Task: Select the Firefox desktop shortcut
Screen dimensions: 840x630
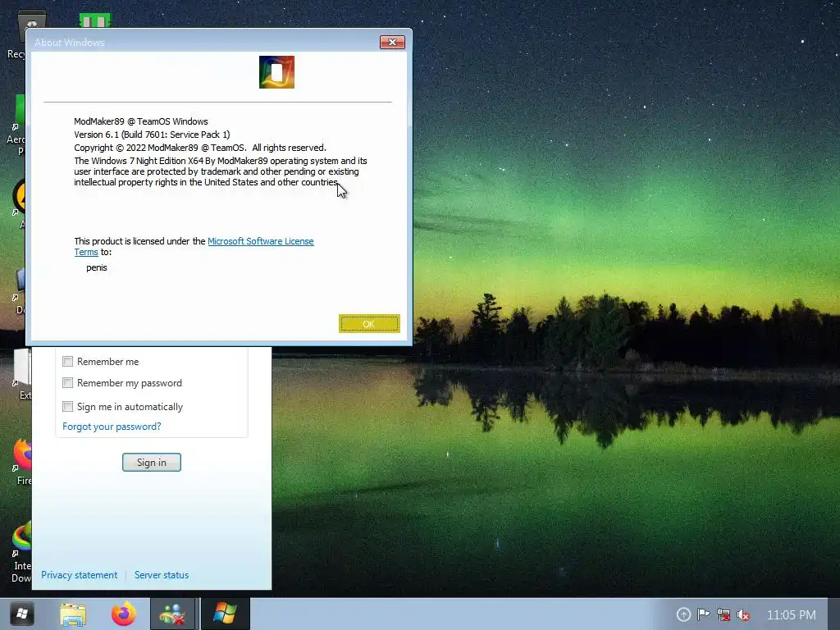Action: tap(21, 462)
